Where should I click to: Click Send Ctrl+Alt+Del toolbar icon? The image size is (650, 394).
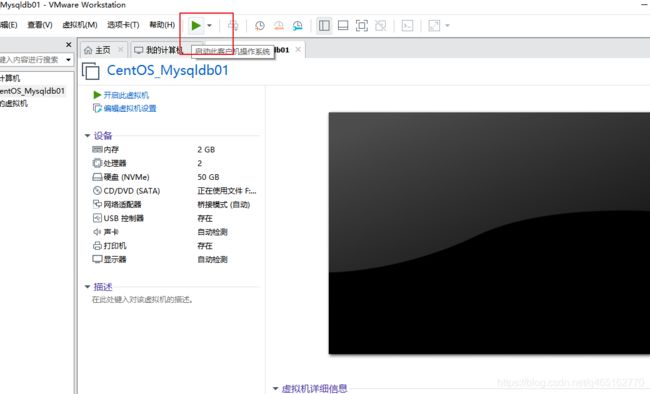click(x=233, y=26)
